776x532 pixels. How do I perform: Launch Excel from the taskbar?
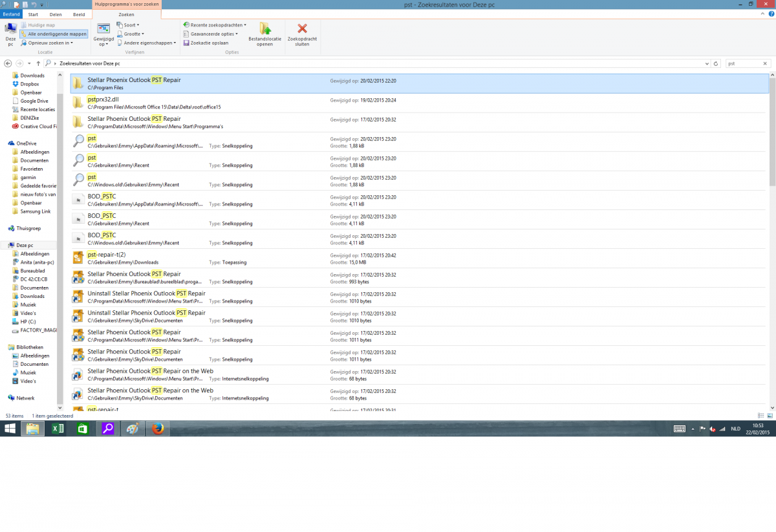(x=58, y=429)
